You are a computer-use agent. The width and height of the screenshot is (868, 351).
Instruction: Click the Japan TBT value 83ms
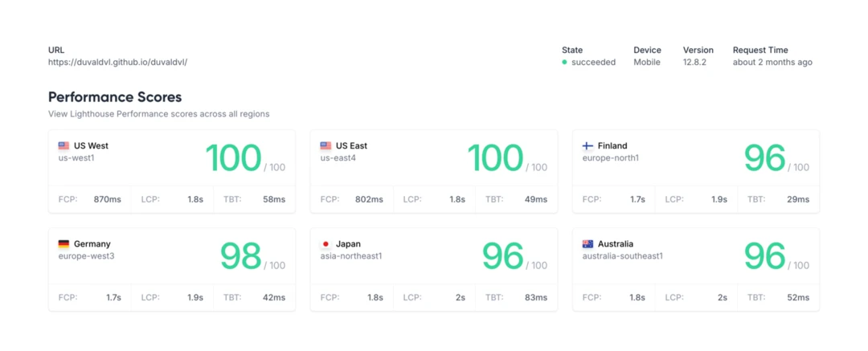[534, 297]
